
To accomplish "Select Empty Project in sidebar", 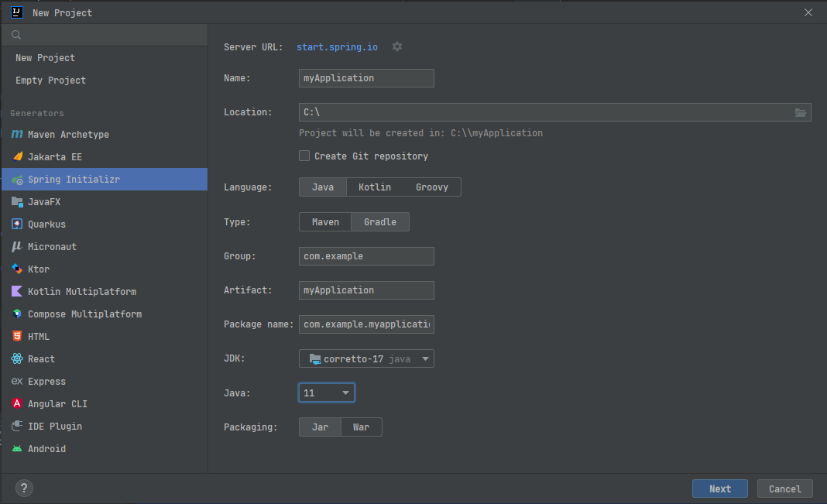I will point(105,81).
